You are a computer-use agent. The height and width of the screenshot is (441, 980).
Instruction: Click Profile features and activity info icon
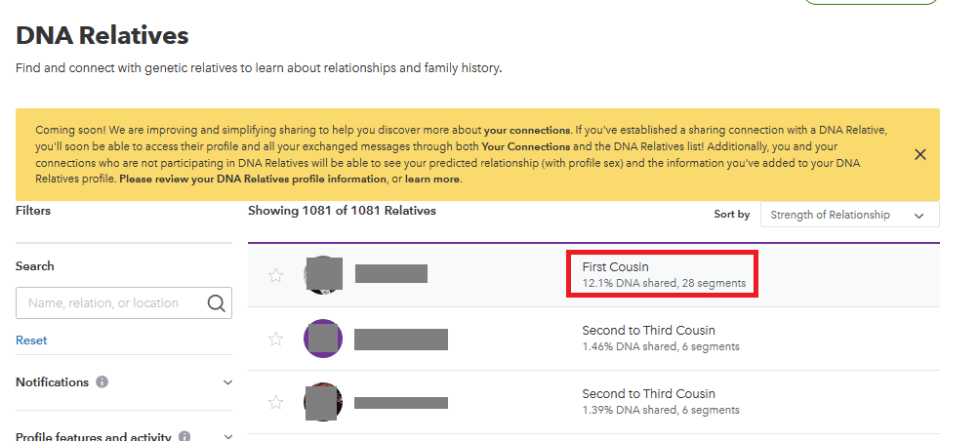pos(184,436)
